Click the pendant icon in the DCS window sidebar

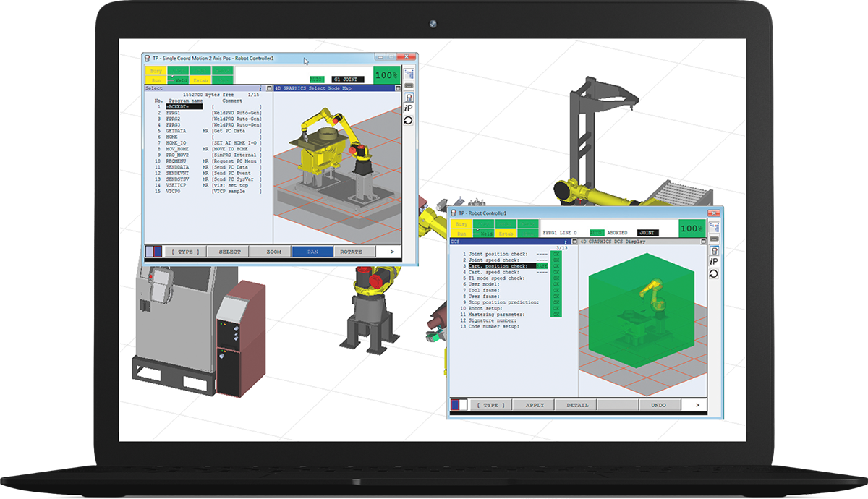(715, 250)
